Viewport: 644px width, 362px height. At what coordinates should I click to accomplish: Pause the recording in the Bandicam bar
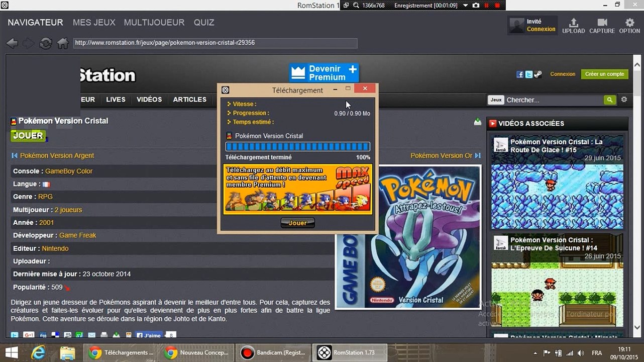tap(486, 5)
